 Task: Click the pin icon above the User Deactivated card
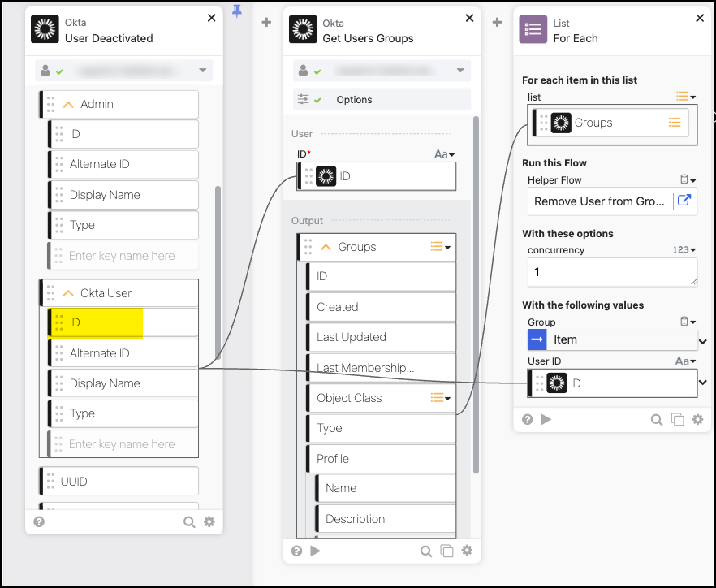[236, 11]
